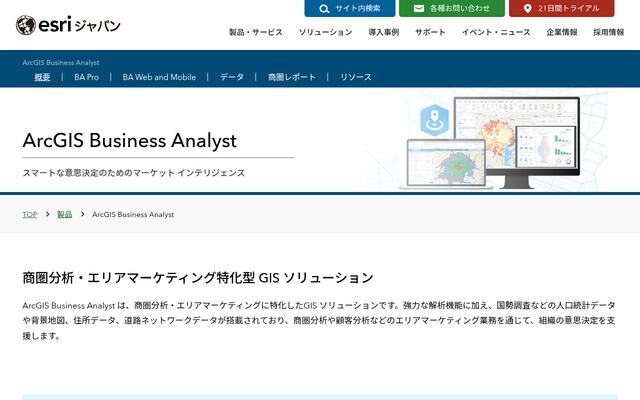Open サポート menu
Screen dimensions: 640x400
[430, 32]
